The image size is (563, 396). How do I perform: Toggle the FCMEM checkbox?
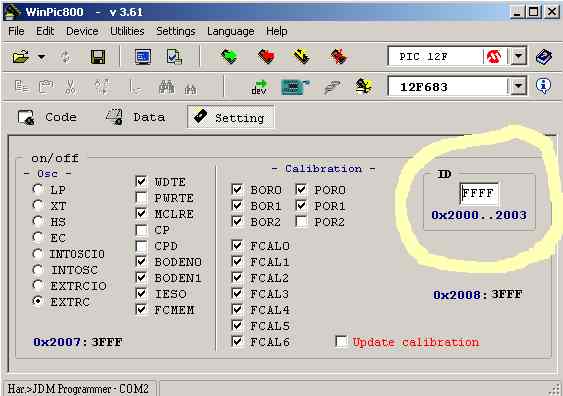click(141, 309)
